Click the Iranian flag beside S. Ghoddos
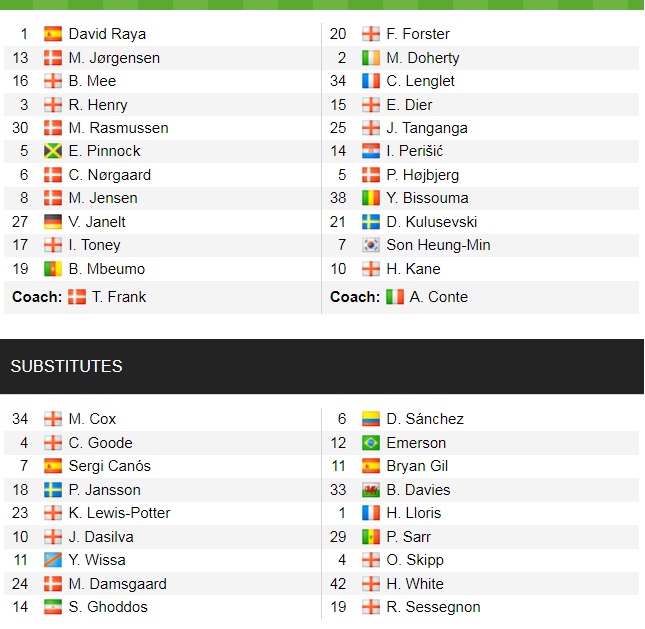Viewport: 645px width, 629px height. pos(53,607)
